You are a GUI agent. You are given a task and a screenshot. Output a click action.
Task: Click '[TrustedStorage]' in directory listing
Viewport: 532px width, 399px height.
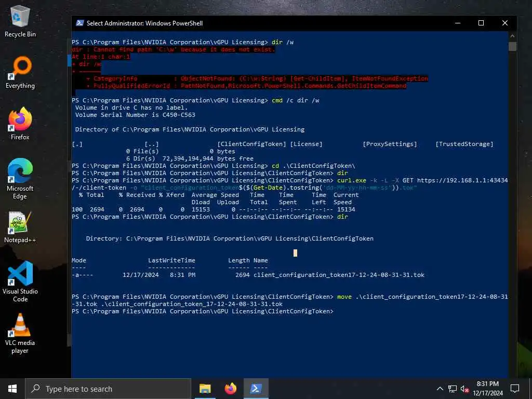[x=464, y=144]
